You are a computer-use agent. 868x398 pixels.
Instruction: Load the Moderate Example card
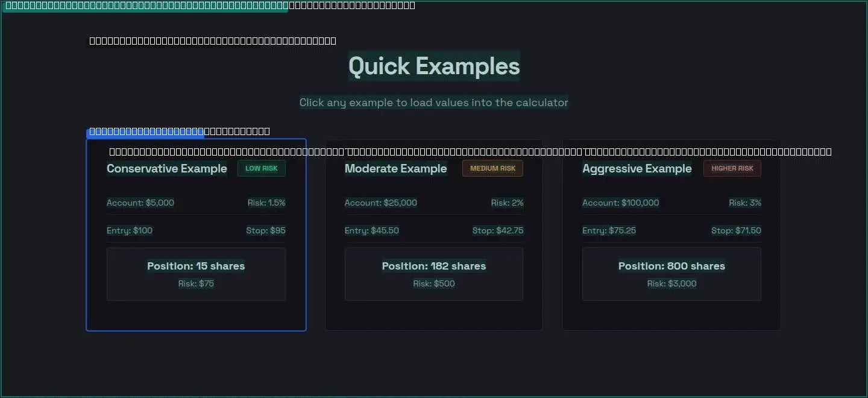(434, 235)
